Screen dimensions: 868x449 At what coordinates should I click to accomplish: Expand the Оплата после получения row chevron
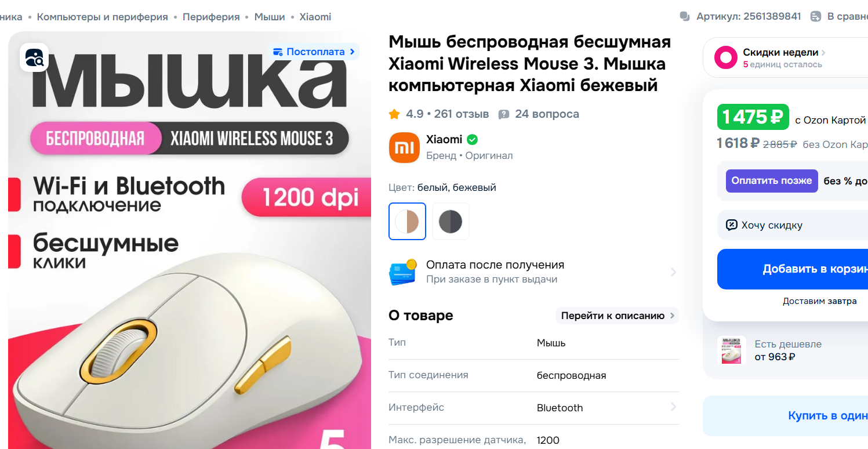(x=673, y=272)
